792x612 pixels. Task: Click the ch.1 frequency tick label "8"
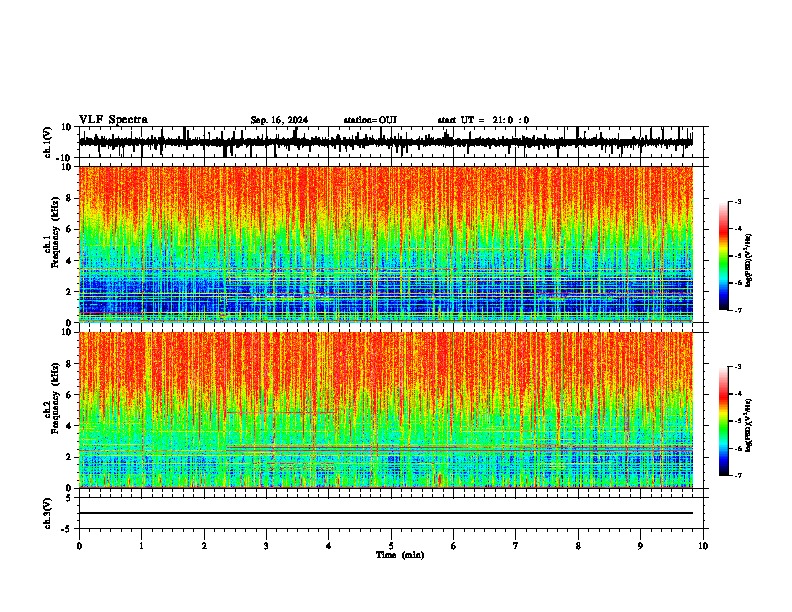[x=69, y=198]
